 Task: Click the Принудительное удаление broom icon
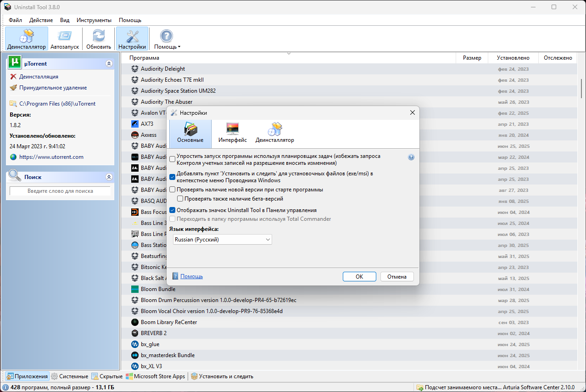pyautogui.click(x=13, y=88)
